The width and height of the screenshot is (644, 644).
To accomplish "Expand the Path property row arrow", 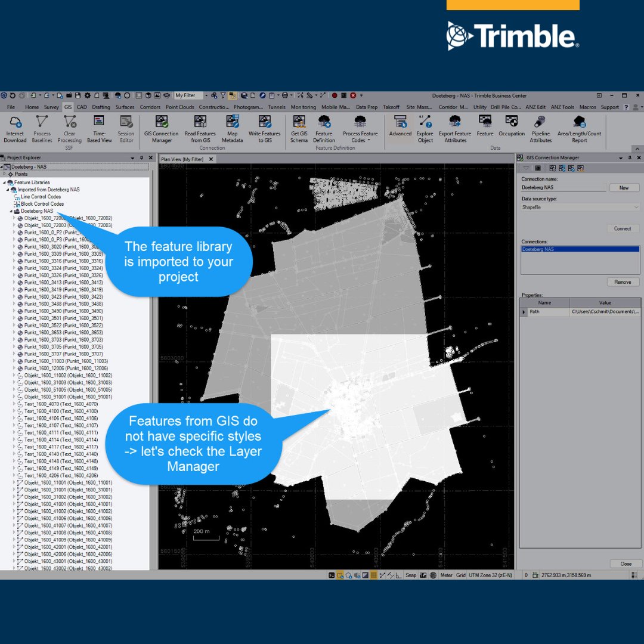I will 524,312.
